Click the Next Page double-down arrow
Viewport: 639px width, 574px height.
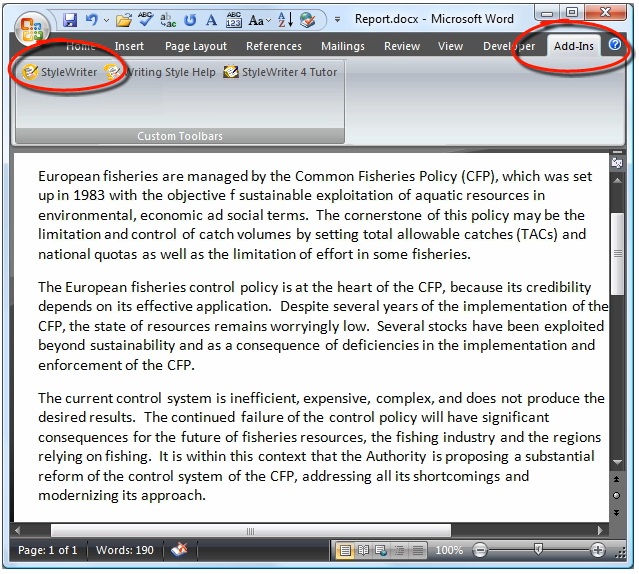coord(617,512)
